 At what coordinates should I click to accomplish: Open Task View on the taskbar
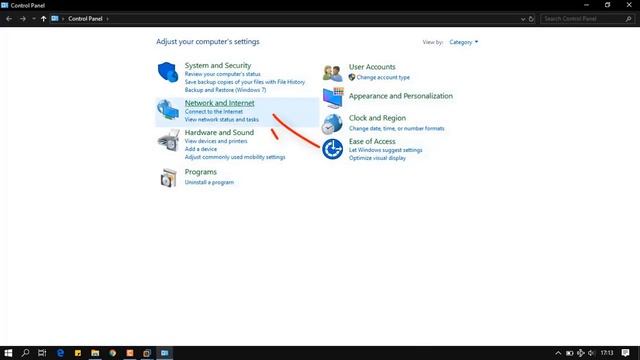pos(42,353)
